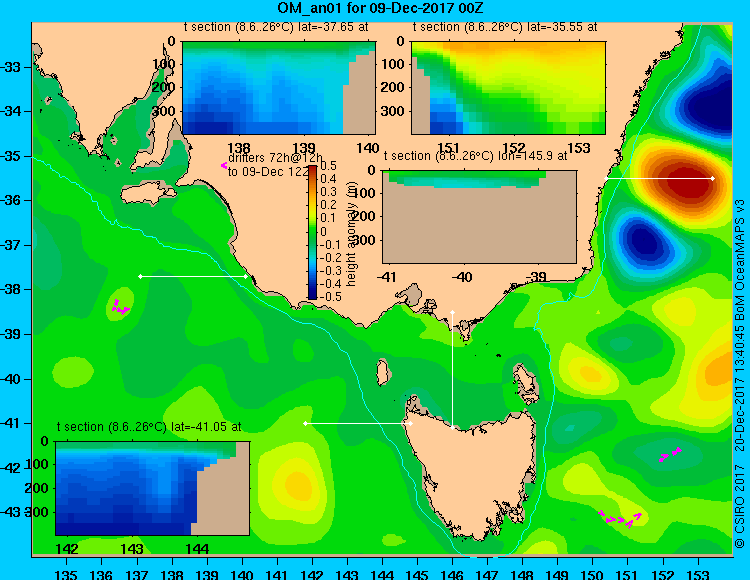Click Kangaroo Island off South Australia

[146, 195]
